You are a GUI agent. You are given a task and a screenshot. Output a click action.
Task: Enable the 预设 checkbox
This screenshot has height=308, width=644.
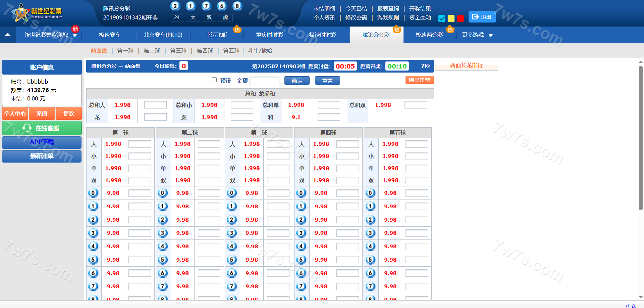214,80
